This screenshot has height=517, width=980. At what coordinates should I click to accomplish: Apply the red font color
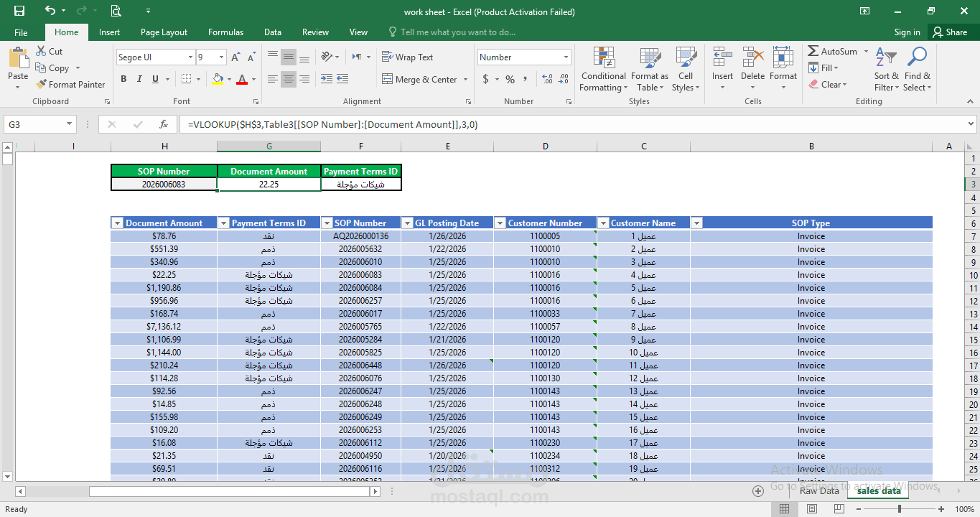point(242,79)
